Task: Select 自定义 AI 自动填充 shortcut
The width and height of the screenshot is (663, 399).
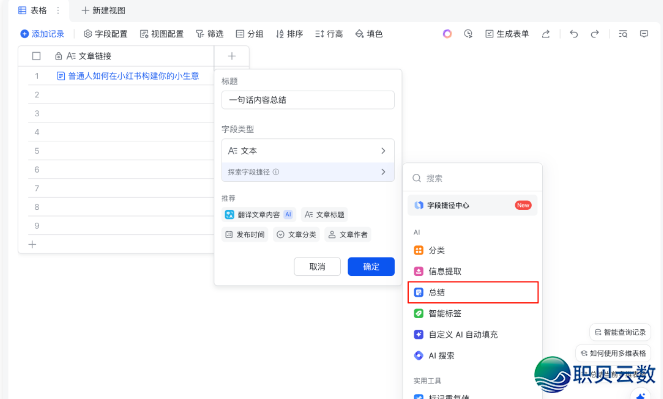Action: 472,335
